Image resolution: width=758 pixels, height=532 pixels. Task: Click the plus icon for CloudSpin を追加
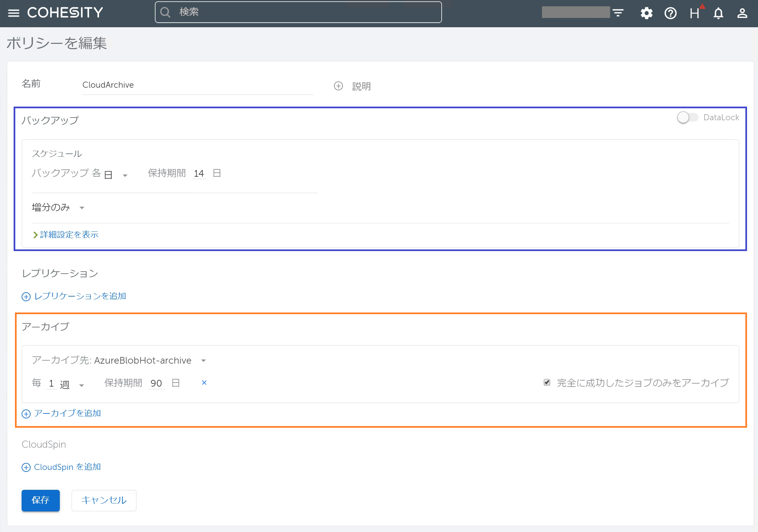pyautogui.click(x=26, y=468)
